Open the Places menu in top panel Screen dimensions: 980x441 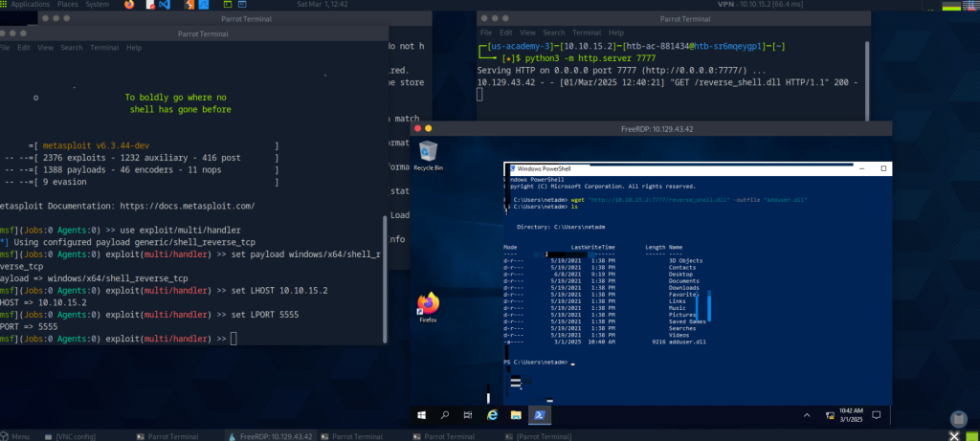pyautogui.click(x=68, y=5)
